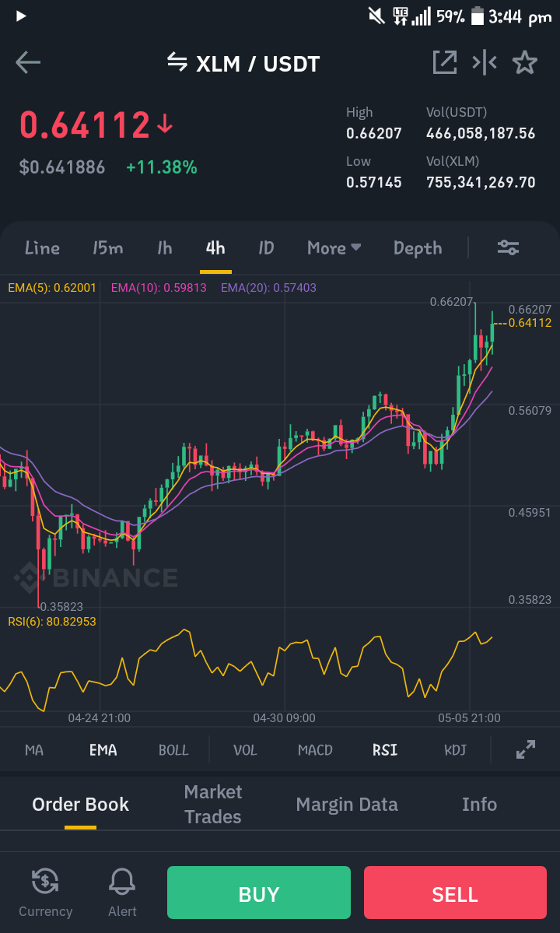Tap the red SELL button
This screenshot has height=933, width=560.
[455, 893]
